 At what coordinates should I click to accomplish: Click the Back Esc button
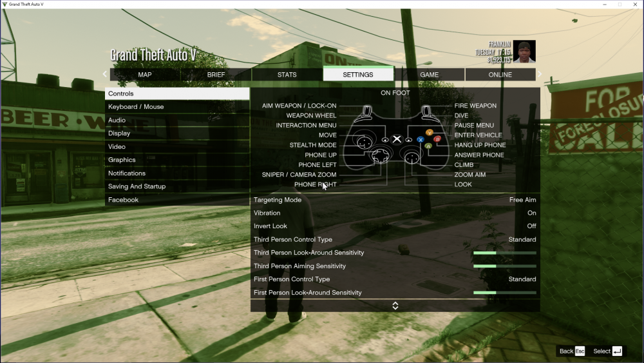572,351
